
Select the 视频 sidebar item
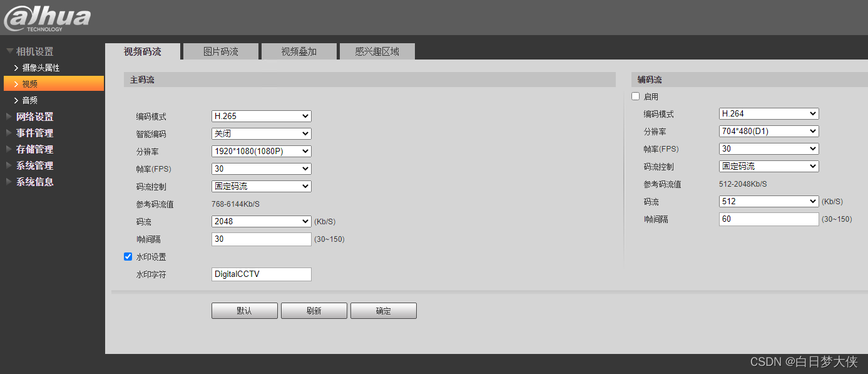(x=54, y=83)
